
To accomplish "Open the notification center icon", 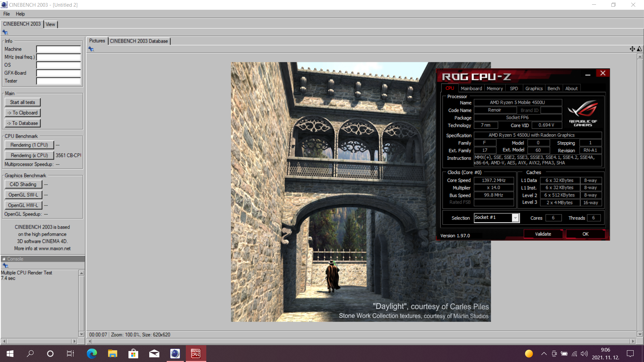I will (630, 354).
